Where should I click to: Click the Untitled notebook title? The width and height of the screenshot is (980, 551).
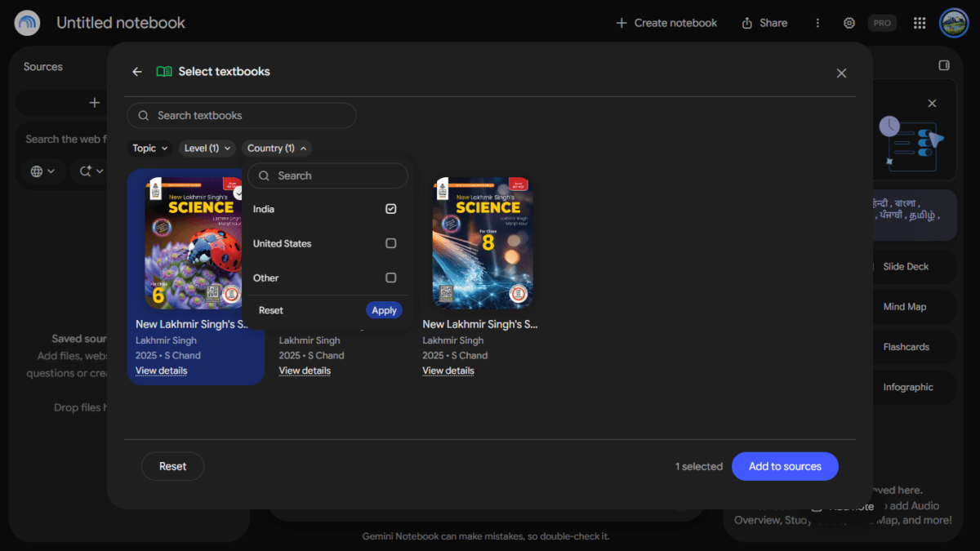click(x=121, y=23)
